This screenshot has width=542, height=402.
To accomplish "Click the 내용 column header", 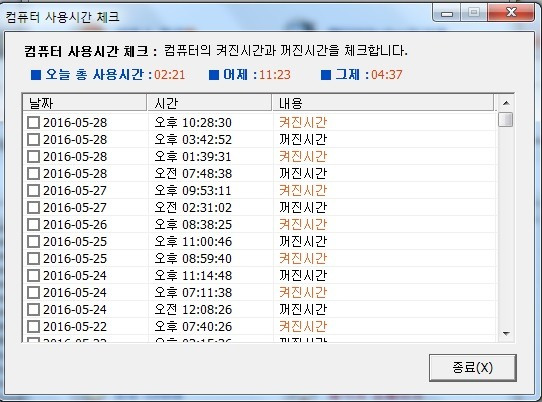I will point(383,103).
